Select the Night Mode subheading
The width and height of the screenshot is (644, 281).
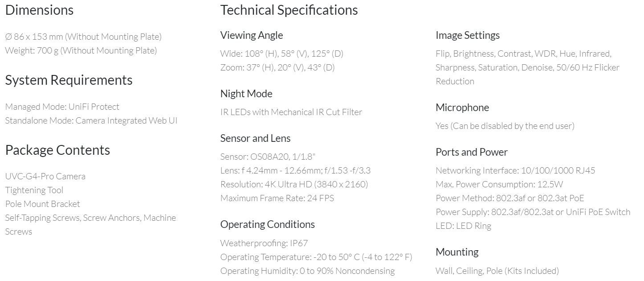[246, 94]
